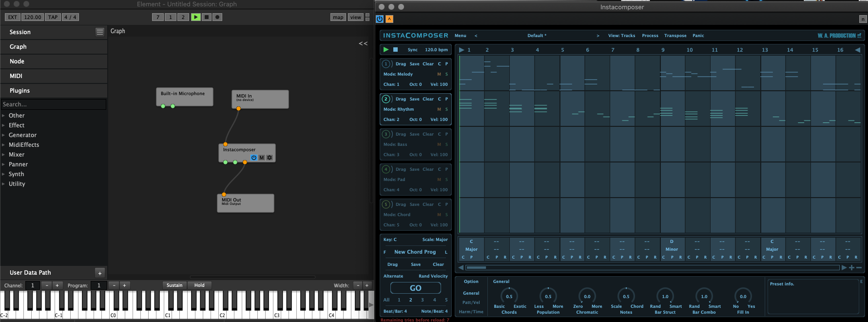Click the n button at plugin header right

(x=863, y=19)
